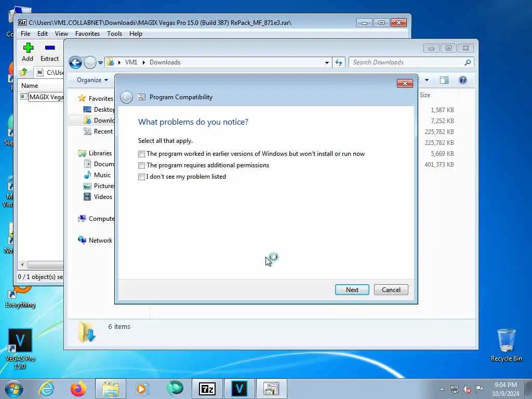The width and height of the screenshot is (532, 399).
Task: Click VEGAS Pro 15.0 desktop shortcut
Action: pos(20,349)
